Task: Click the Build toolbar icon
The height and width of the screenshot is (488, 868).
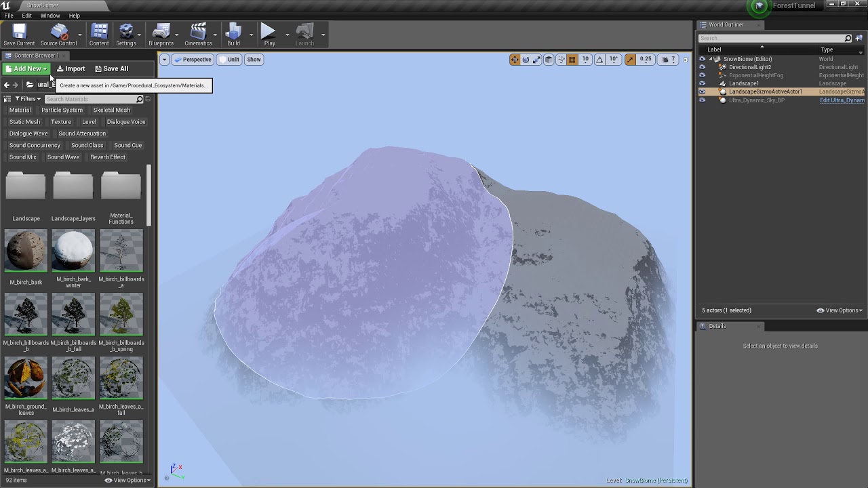Action: tap(233, 35)
